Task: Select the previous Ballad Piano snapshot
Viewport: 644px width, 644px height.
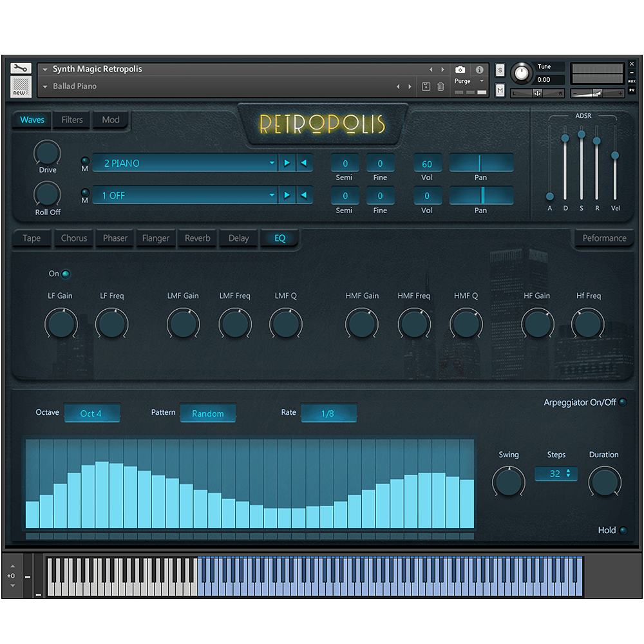Action: (x=397, y=86)
